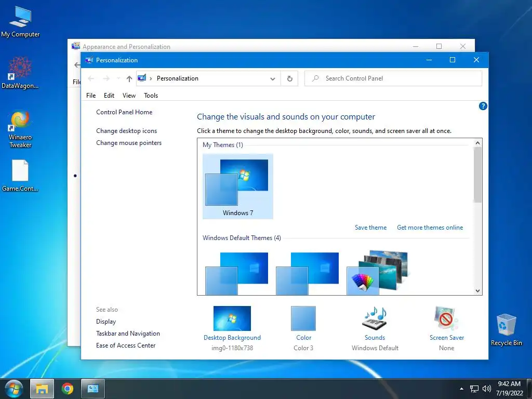Select the Windows 7 theme thumbnail

pos(237,187)
